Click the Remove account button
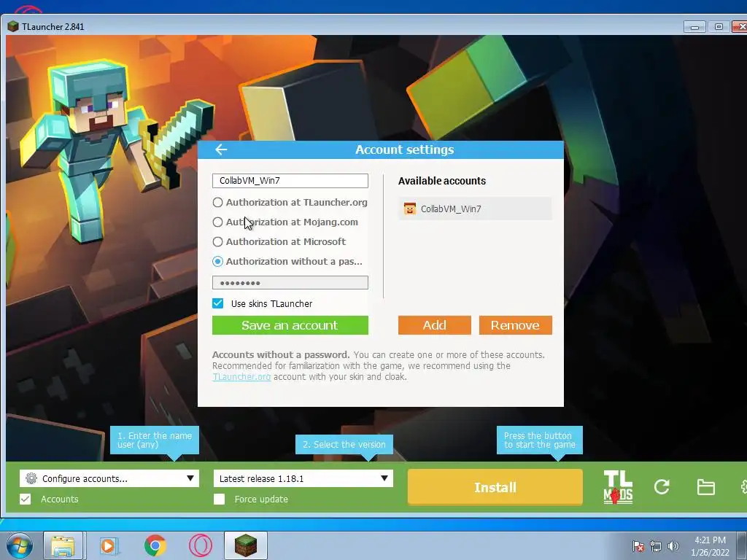This screenshot has width=747, height=560. pyautogui.click(x=516, y=325)
